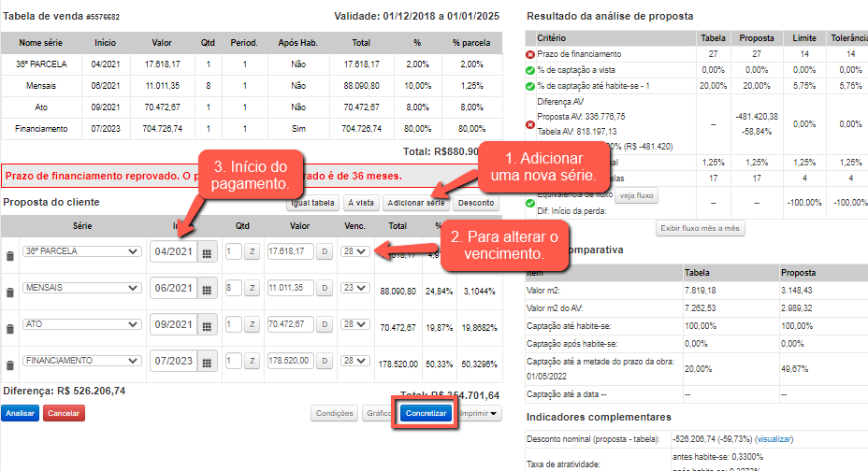Open the Imprimir dropdown menu
The width and height of the screenshot is (868, 471).
pos(481,413)
